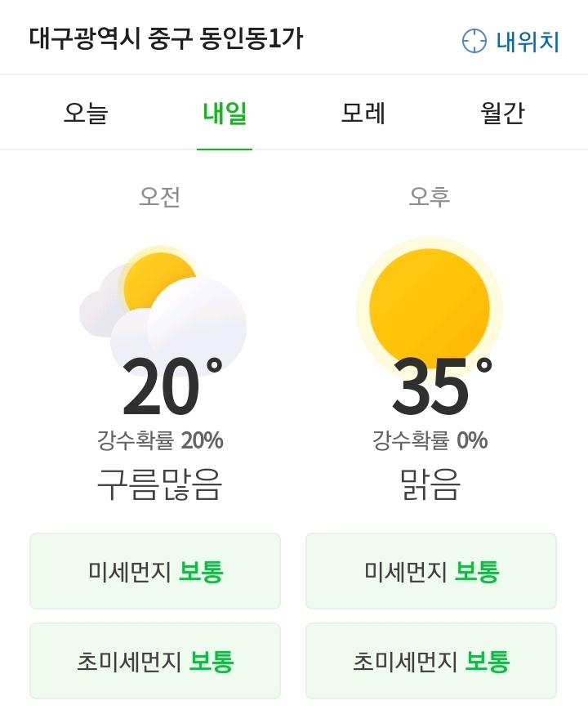The image size is (588, 723).
Task: Tap the location title 대구광역시 중구 동인동1가
Action: click(x=166, y=38)
